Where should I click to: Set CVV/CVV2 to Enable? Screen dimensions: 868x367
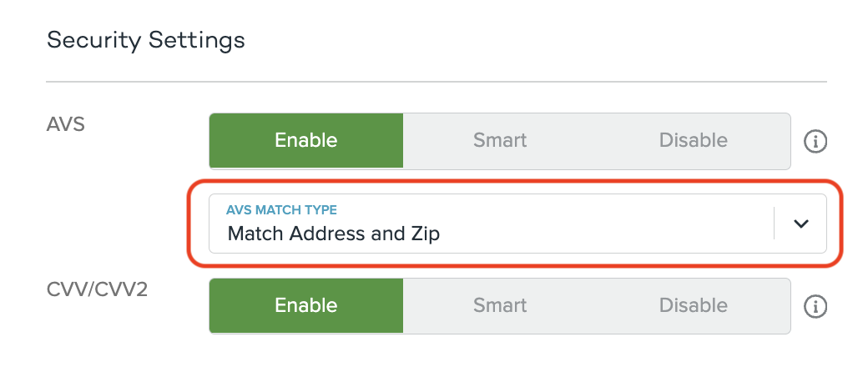305,306
